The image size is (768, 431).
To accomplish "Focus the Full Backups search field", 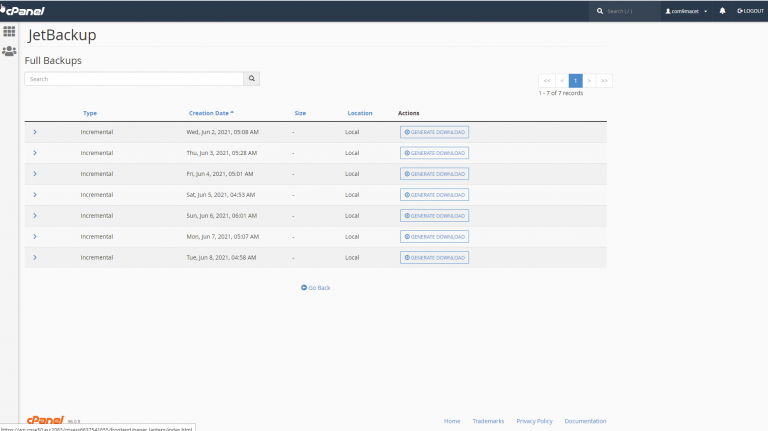I will (x=134, y=78).
